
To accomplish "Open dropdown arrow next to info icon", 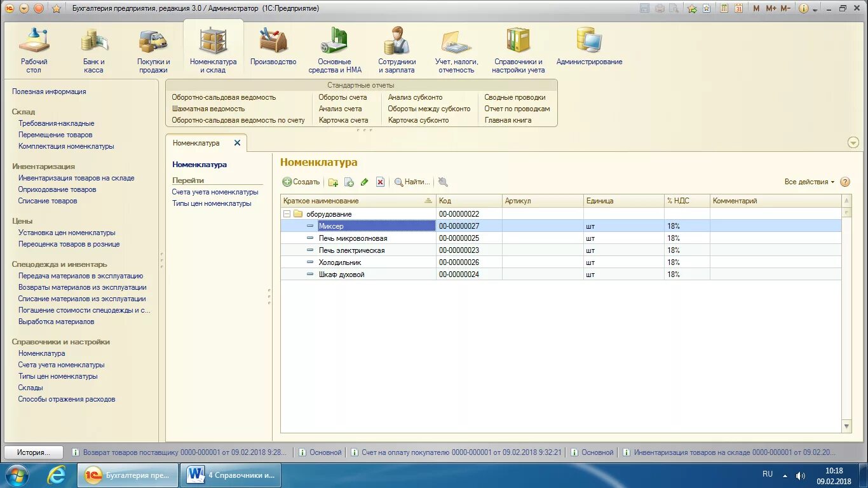I will point(815,9).
